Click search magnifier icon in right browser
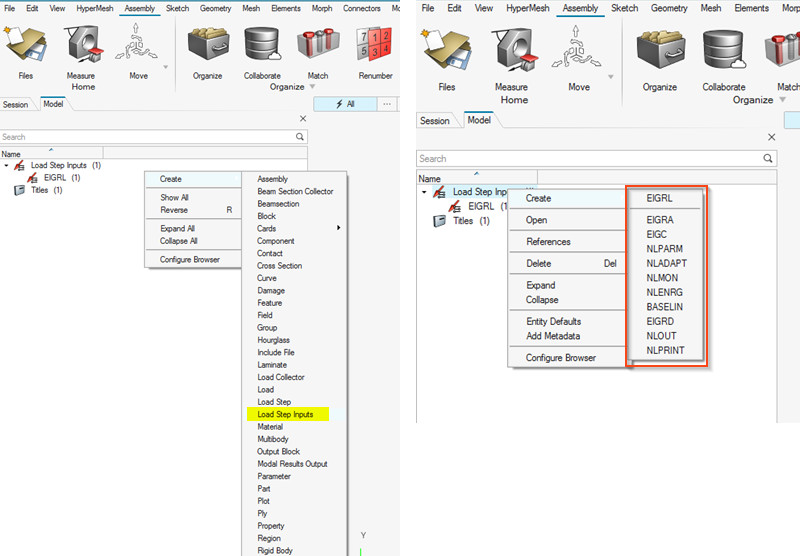Screen dimensions: 800x556 768,158
